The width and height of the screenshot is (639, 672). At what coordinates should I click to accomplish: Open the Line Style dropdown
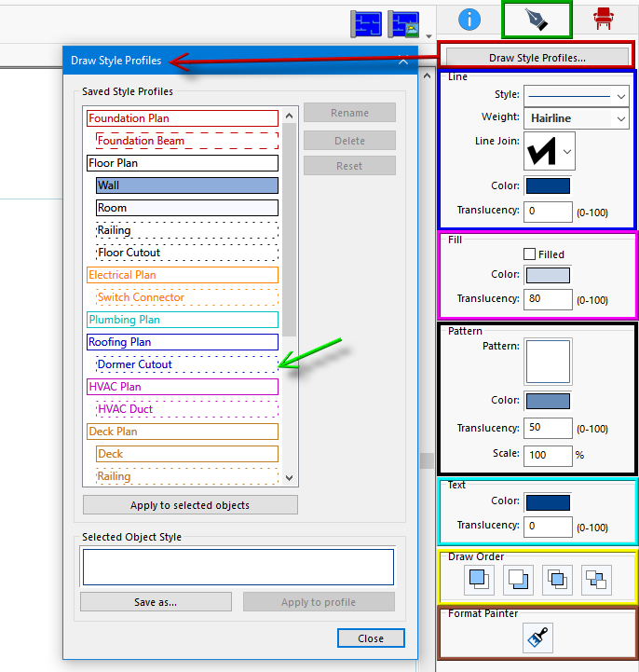tap(577, 96)
